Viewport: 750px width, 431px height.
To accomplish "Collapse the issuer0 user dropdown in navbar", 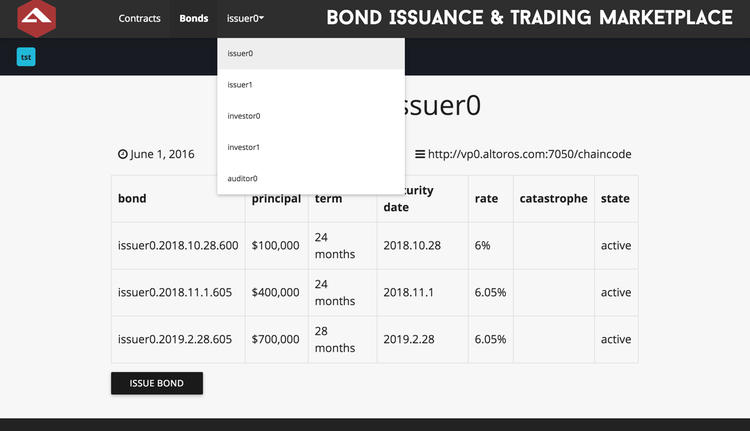I will click(x=245, y=18).
